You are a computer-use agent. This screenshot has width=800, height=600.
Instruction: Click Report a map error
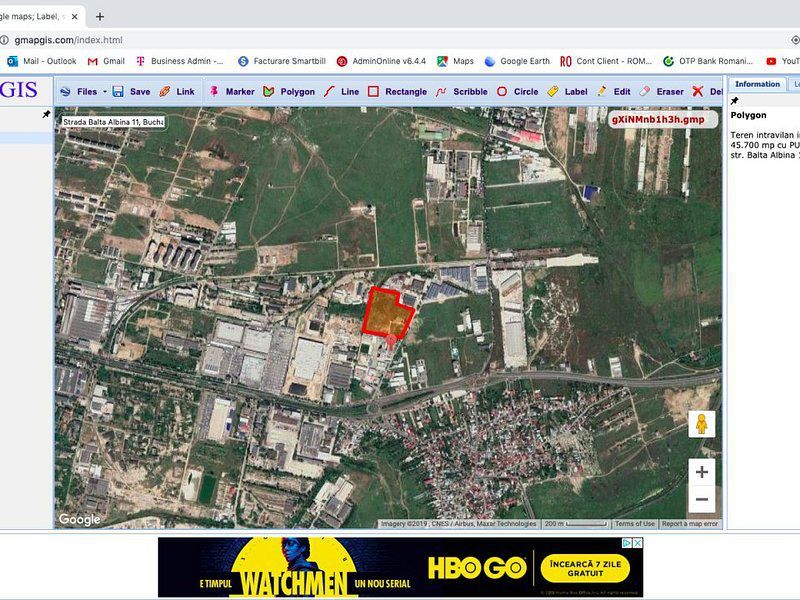pyautogui.click(x=692, y=521)
